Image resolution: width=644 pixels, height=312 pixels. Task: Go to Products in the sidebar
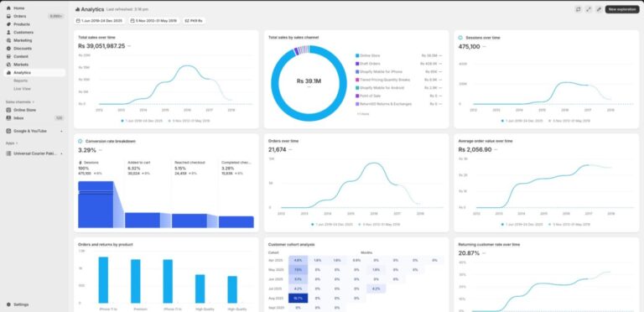(34, 24)
